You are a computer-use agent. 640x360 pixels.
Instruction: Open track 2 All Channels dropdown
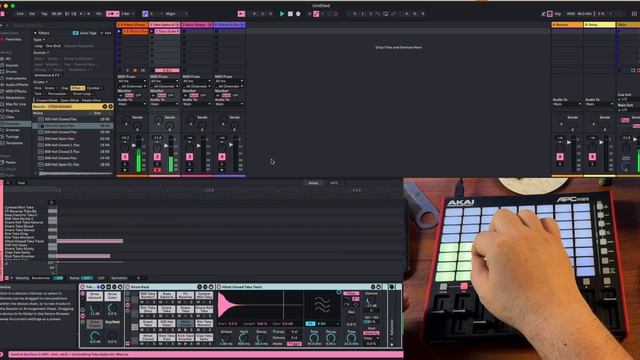[x=164, y=87]
